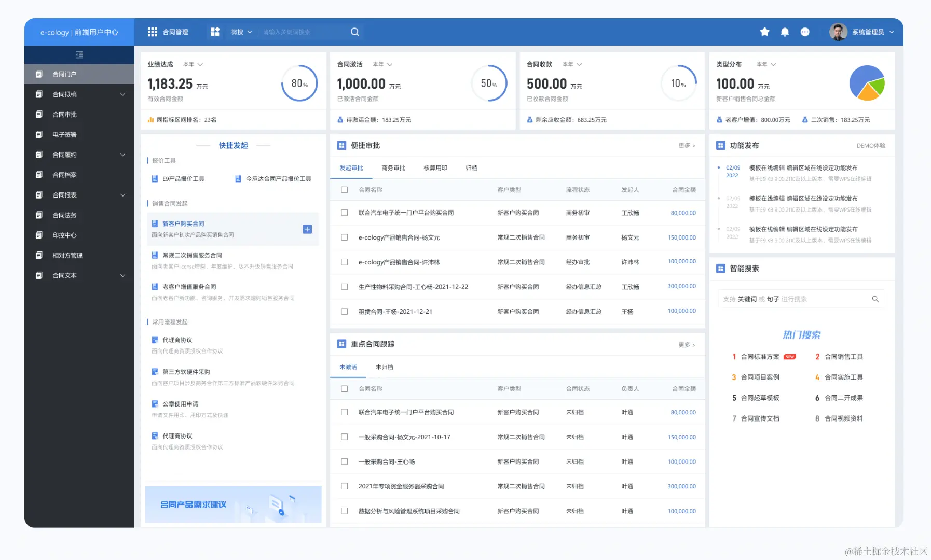
Task: Open the 合同管理 grid menu icon
Action: (x=153, y=32)
